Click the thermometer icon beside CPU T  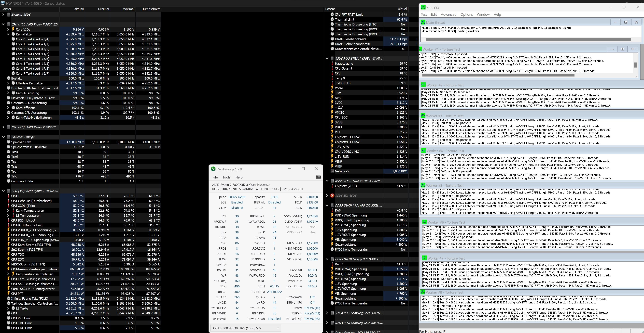pyautogui.click(x=8, y=196)
